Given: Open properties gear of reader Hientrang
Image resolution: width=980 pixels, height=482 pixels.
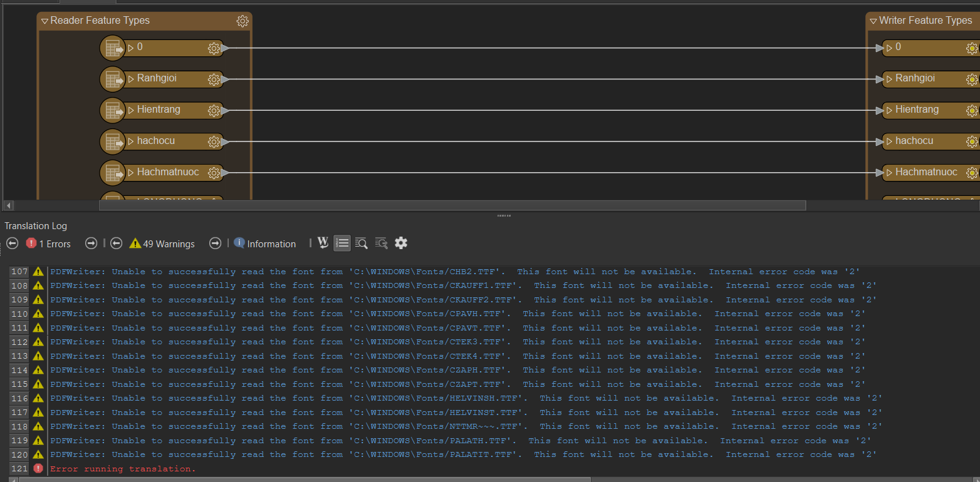Looking at the screenshot, I should tap(214, 111).
